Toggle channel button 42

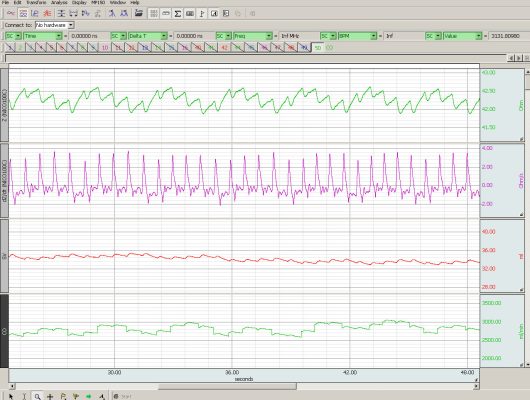pyautogui.click(x=224, y=48)
